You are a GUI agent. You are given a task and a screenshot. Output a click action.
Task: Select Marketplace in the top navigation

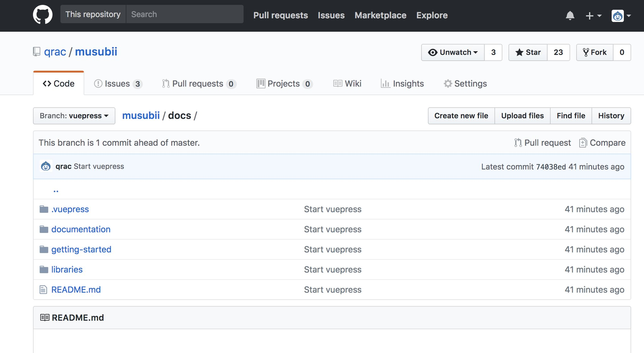380,15
